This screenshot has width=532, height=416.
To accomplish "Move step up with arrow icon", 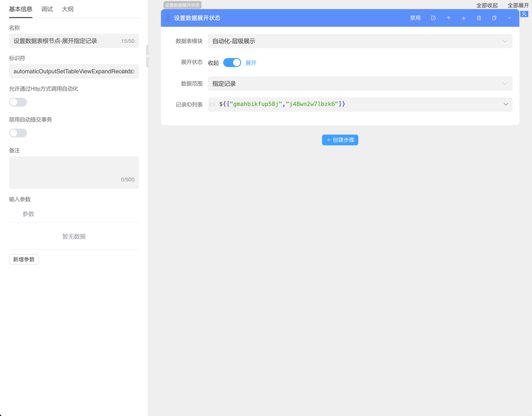I will tap(448, 18).
